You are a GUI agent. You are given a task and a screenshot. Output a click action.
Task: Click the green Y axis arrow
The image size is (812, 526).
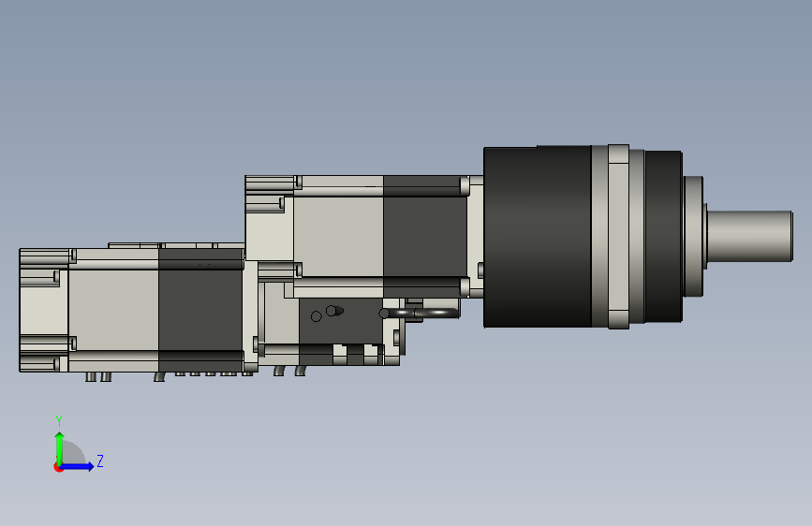(x=59, y=448)
